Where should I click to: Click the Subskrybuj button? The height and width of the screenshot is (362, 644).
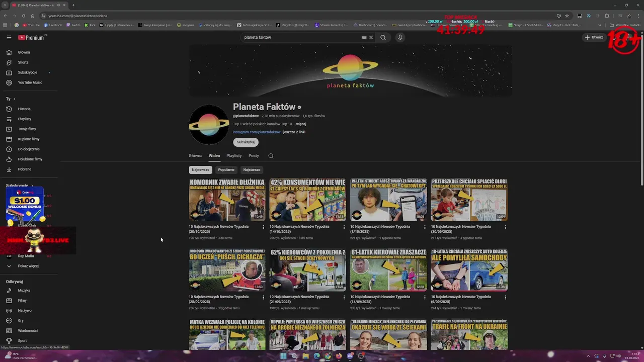point(246,142)
